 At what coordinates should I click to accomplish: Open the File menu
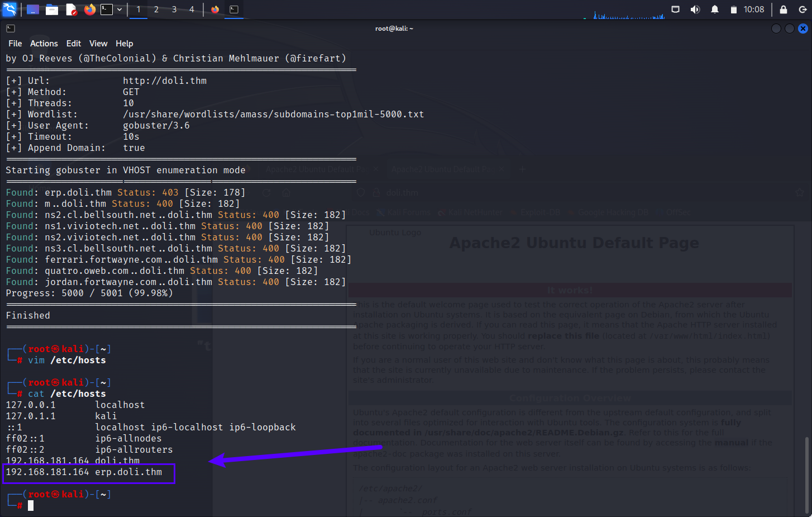pyautogui.click(x=15, y=44)
